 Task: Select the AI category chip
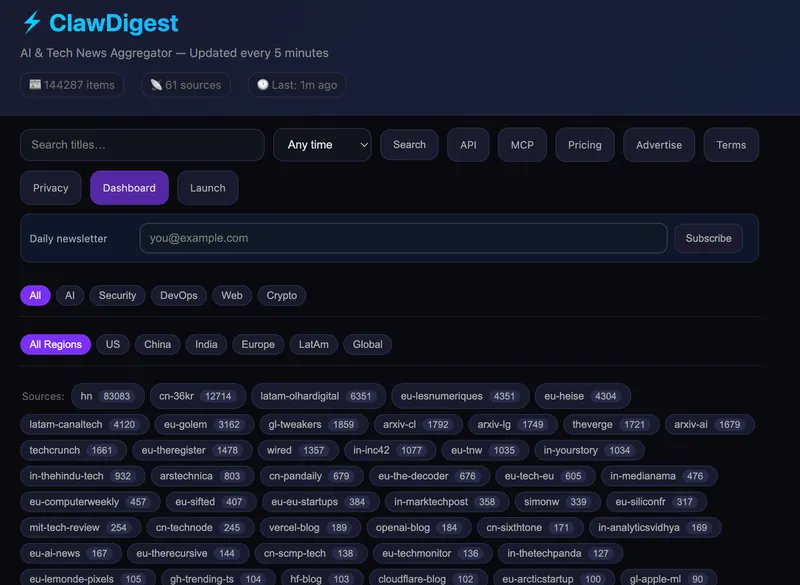tap(70, 295)
